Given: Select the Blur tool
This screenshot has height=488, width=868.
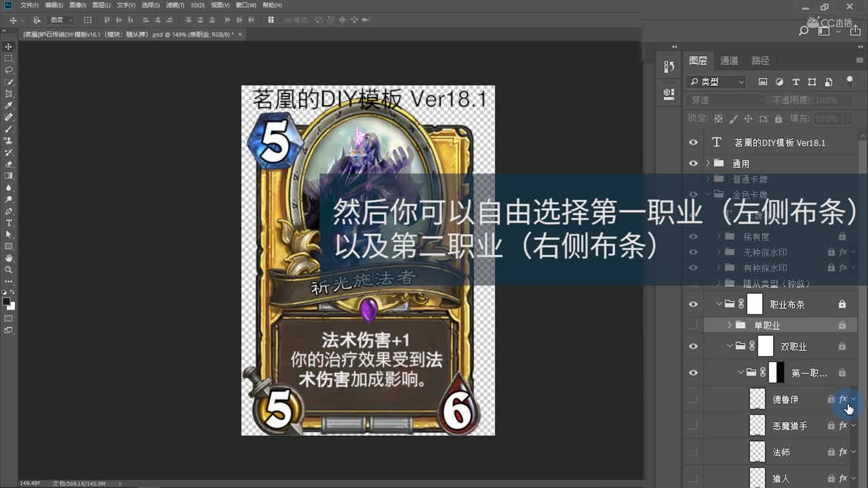Looking at the screenshot, I should tap(9, 188).
